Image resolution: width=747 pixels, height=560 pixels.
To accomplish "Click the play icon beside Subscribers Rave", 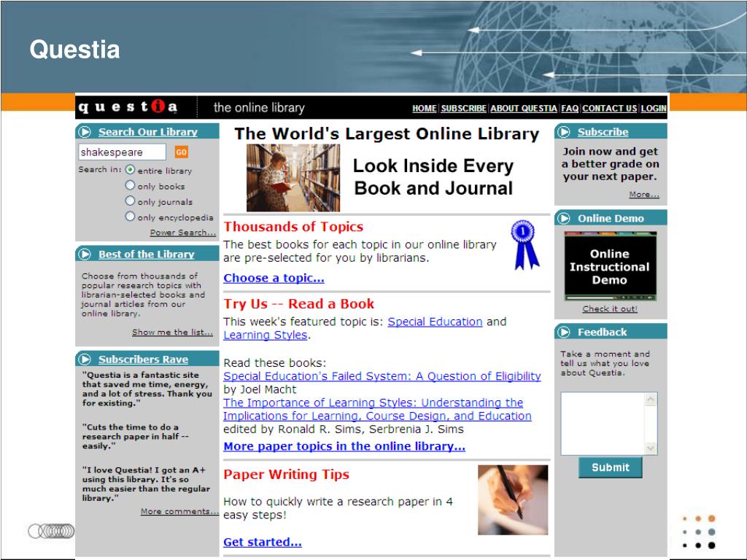I will coord(85,359).
